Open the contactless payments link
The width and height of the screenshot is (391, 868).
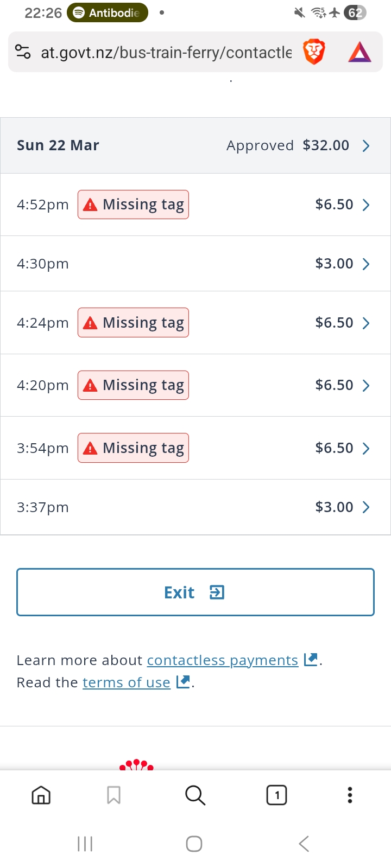coord(223,660)
